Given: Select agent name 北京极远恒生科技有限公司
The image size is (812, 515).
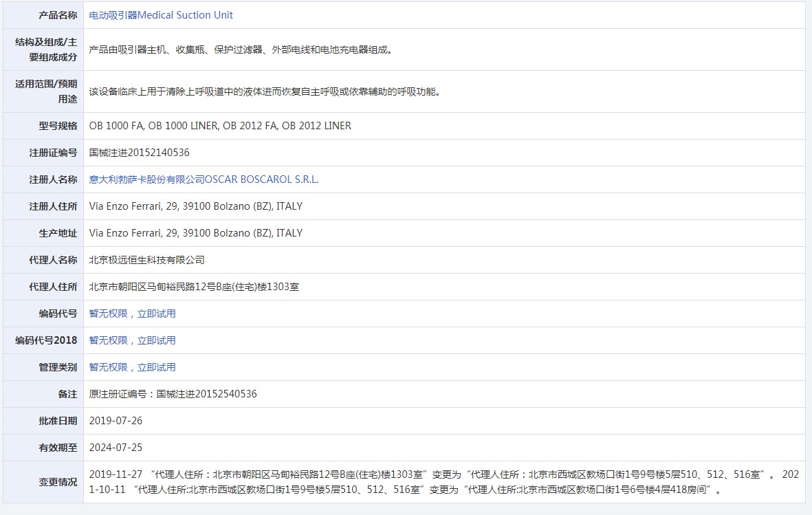Looking at the screenshot, I should pyautogui.click(x=146, y=260).
